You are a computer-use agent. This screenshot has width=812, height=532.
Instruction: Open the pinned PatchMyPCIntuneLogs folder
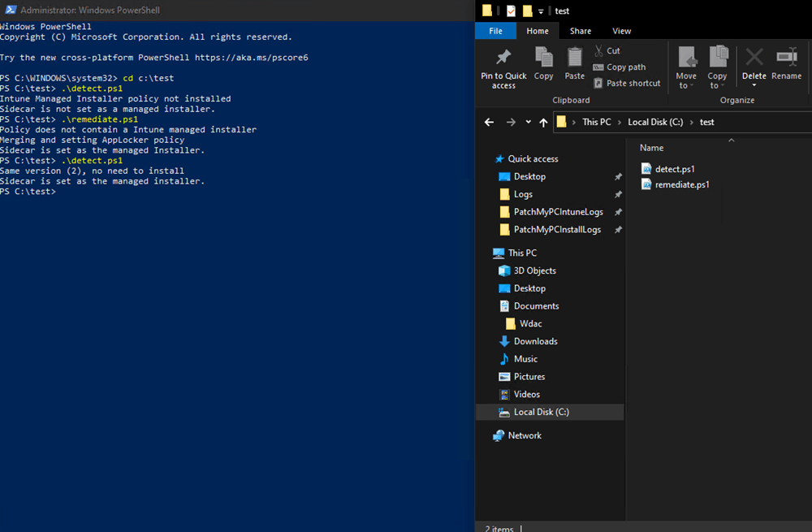[x=559, y=212]
